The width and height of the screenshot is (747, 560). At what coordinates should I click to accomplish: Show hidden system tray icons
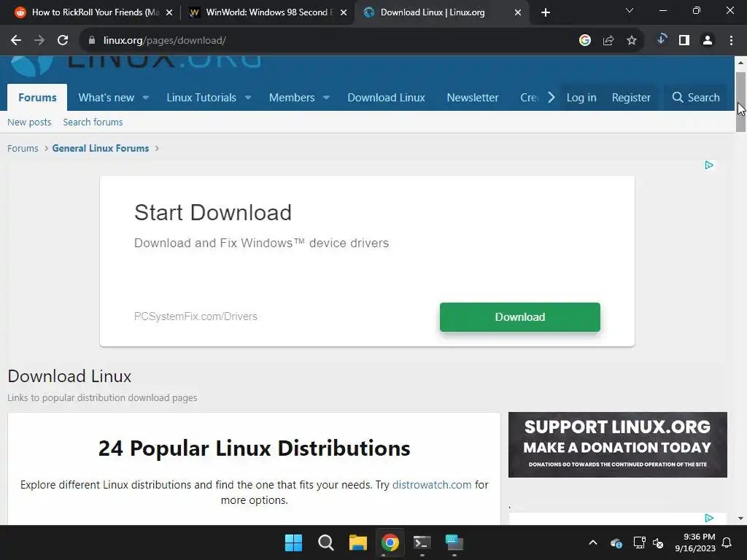(593, 542)
